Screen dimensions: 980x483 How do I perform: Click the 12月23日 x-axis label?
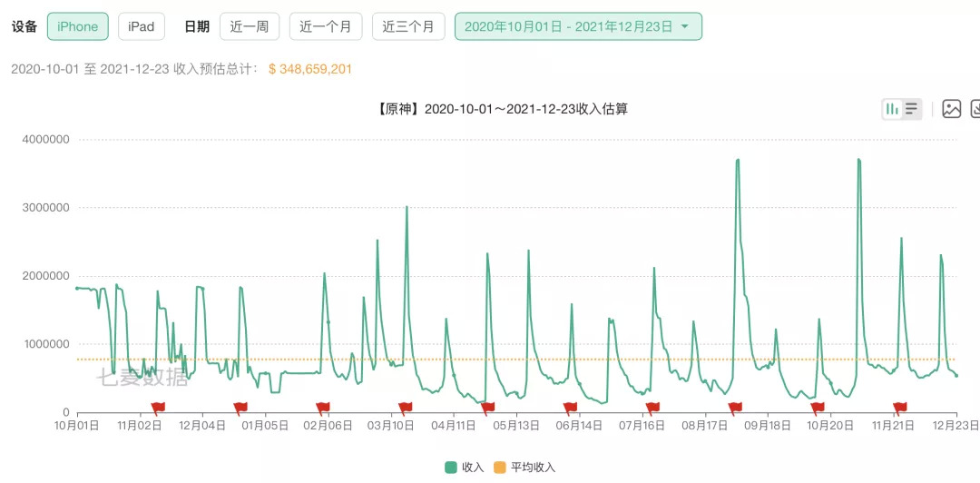(956, 426)
